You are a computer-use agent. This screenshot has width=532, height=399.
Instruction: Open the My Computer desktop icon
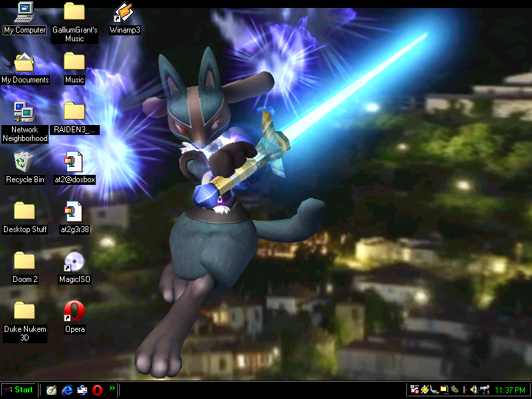coord(25,11)
